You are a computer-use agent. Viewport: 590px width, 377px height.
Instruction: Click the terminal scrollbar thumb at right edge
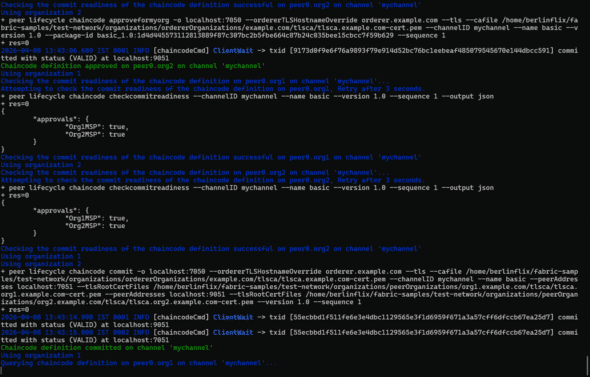point(588,365)
